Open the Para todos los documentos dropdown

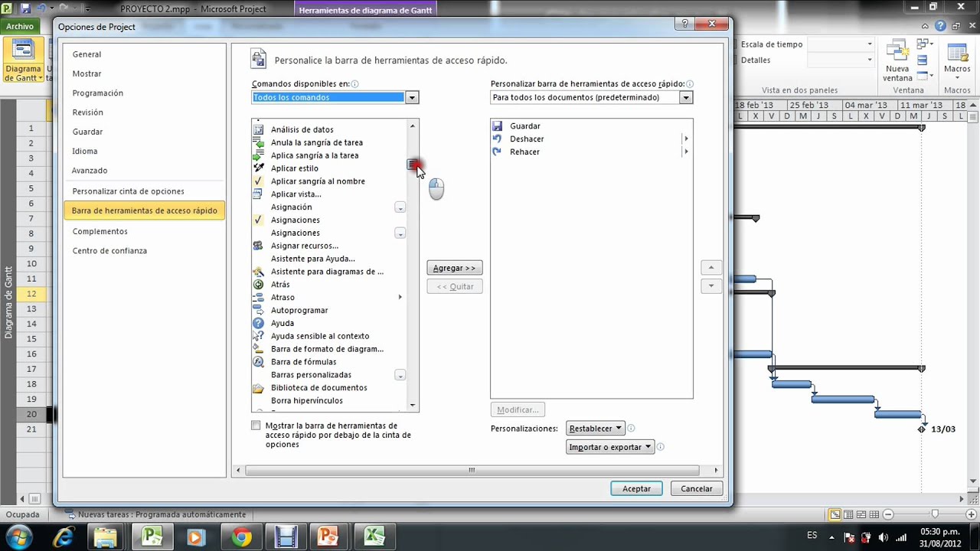click(686, 97)
